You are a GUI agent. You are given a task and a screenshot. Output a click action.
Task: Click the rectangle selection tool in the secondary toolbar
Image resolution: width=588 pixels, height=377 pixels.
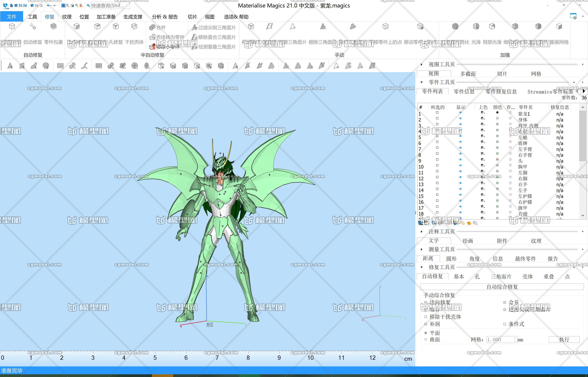[60, 66]
